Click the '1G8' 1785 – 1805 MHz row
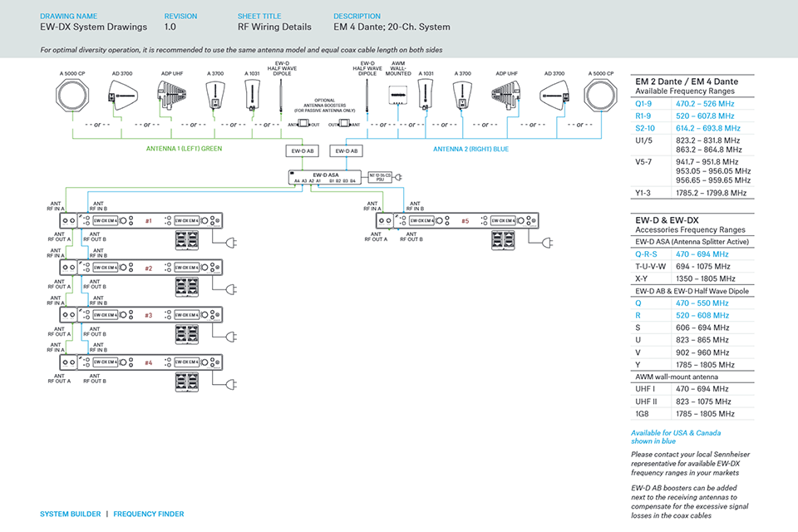Screen dimensions: 798x532 (692, 414)
